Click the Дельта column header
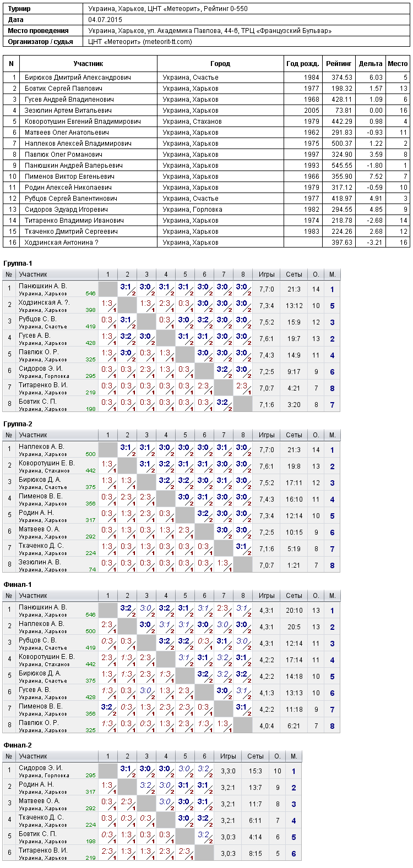The width and height of the screenshot is (413, 868). 371,64
